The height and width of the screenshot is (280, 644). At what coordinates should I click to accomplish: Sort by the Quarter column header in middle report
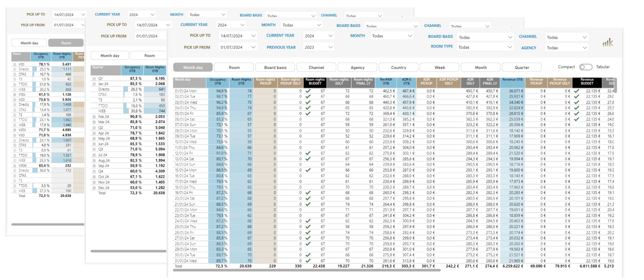click(106, 70)
